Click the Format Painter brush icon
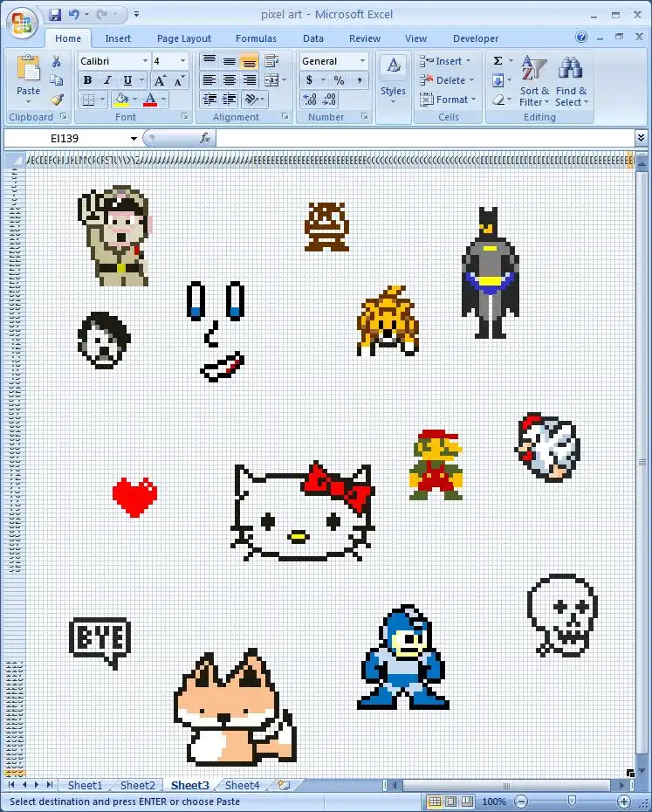652x812 pixels. coord(57,100)
